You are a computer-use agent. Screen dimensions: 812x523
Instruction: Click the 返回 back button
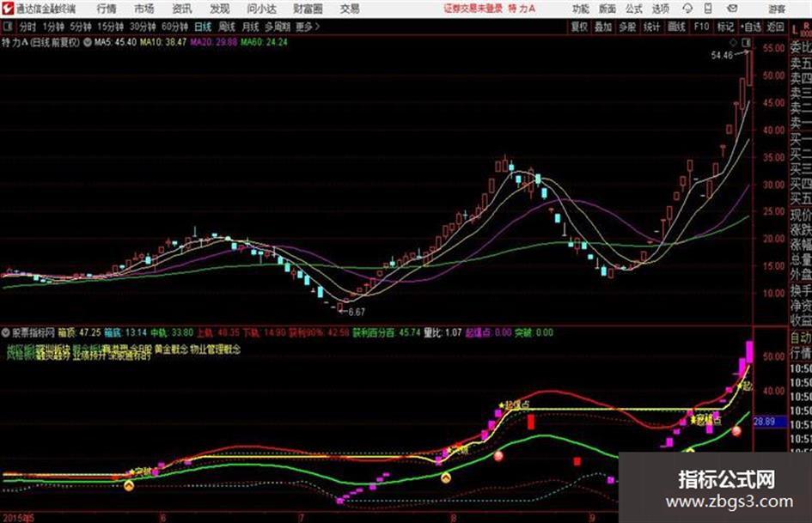pos(775,27)
